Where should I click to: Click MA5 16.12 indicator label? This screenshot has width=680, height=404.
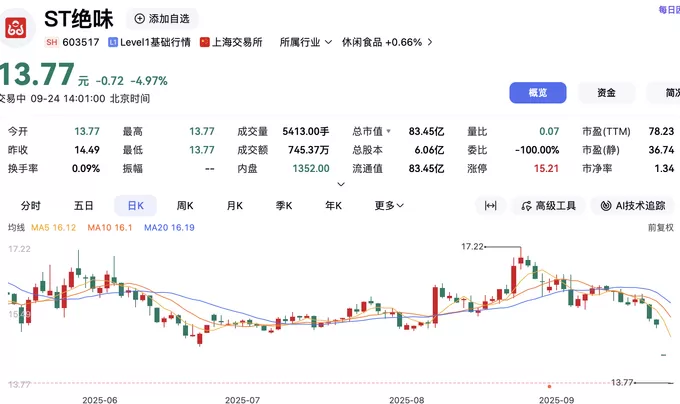(x=53, y=228)
